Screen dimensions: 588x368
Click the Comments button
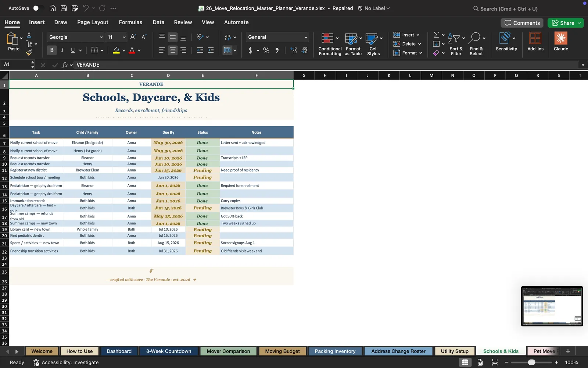(522, 23)
